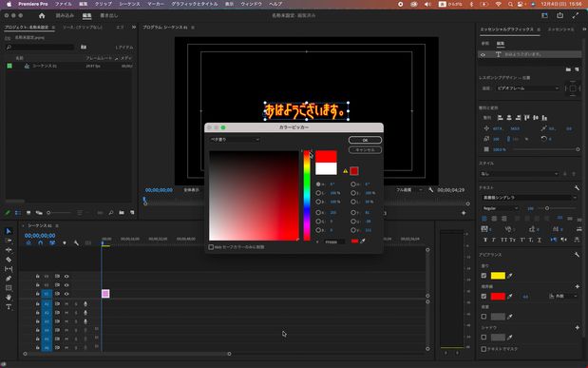
Task: Click red stroke color swatch in Appearance
Action: click(498, 297)
